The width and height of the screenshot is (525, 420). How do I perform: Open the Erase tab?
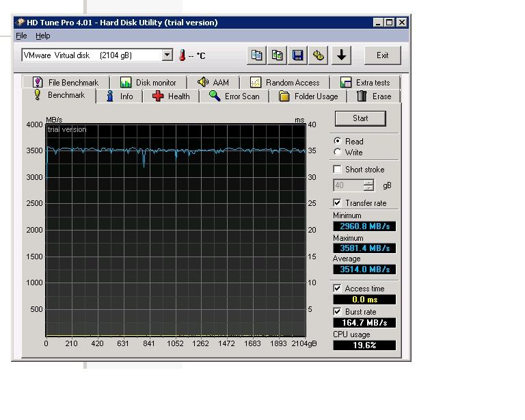pos(374,96)
